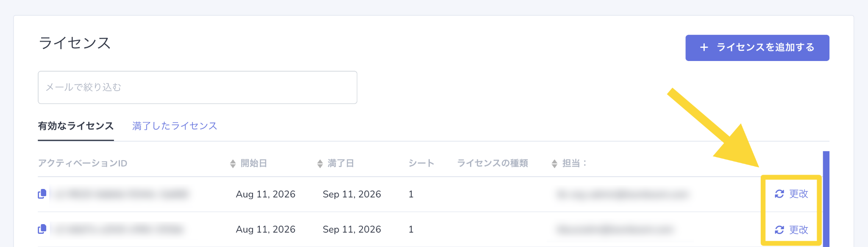Click the 開始日 column header
Viewport: 868px width, 247px height.
coord(254,164)
